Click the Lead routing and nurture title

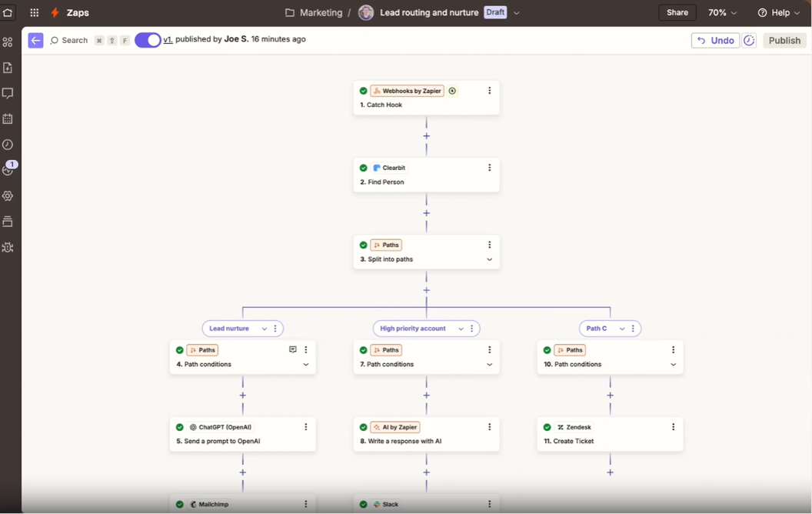[x=429, y=12]
